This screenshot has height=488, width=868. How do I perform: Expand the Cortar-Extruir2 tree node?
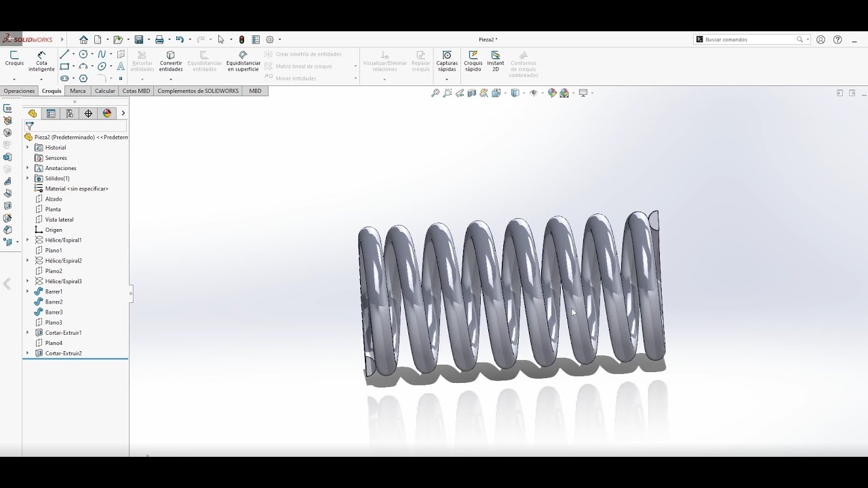tap(28, 353)
